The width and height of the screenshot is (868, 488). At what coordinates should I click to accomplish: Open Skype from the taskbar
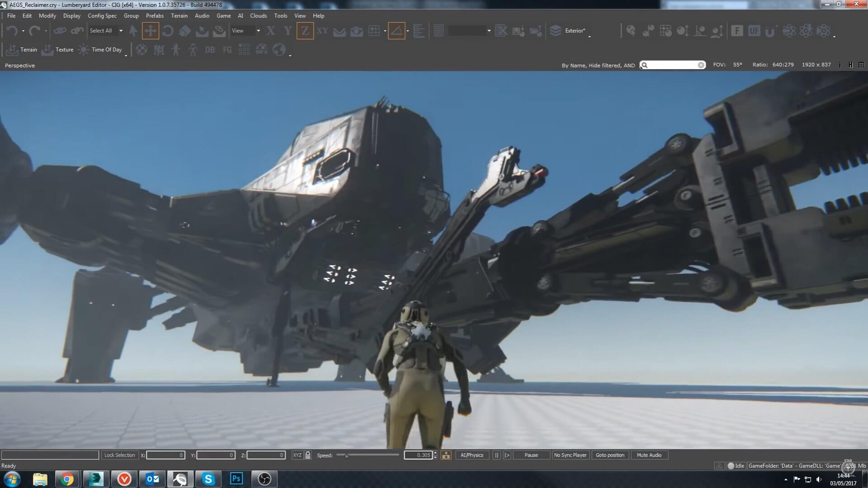tap(208, 479)
